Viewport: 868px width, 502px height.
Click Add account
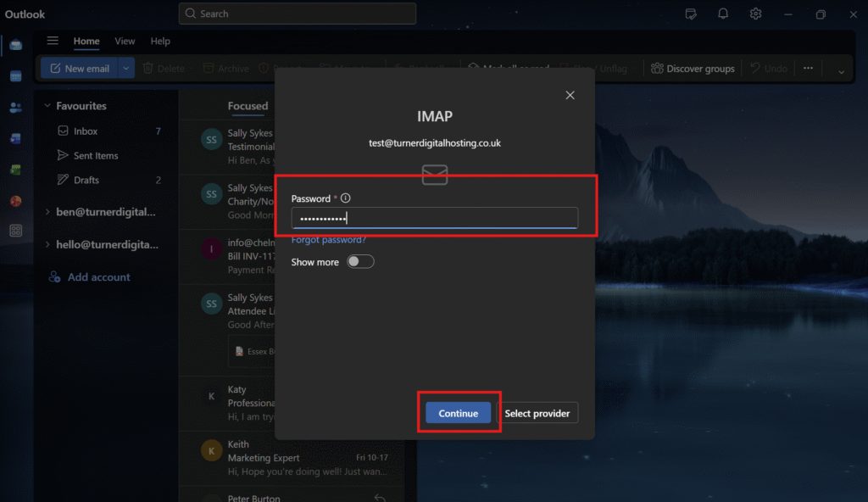[90, 276]
